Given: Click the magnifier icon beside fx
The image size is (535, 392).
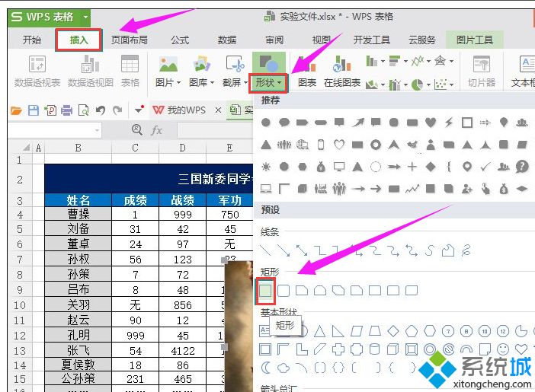Looking at the screenshot, I should (x=137, y=129).
